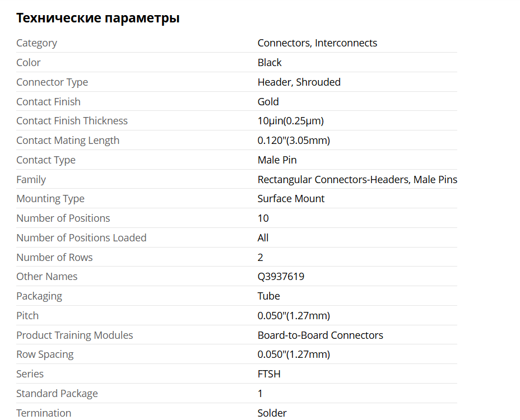Click the "Surface Mount" mounting type value
The width and height of the screenshot is (520, 420).
click(x=291, y=199)
